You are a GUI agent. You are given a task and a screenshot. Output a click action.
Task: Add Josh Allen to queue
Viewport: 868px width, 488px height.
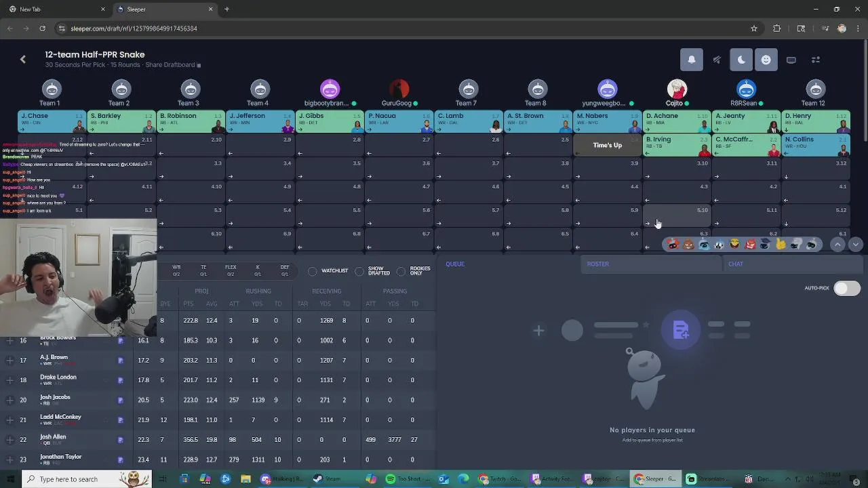point(10,440)
